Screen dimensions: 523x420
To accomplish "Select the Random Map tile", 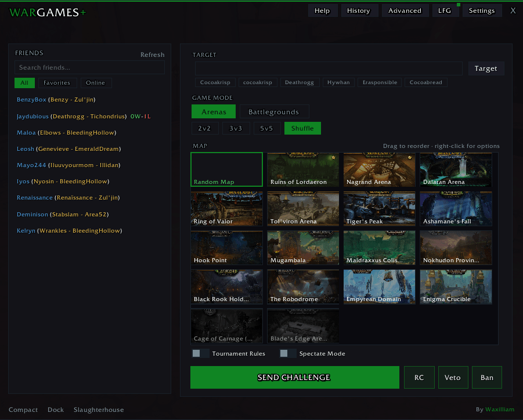I will pos(227,169).
